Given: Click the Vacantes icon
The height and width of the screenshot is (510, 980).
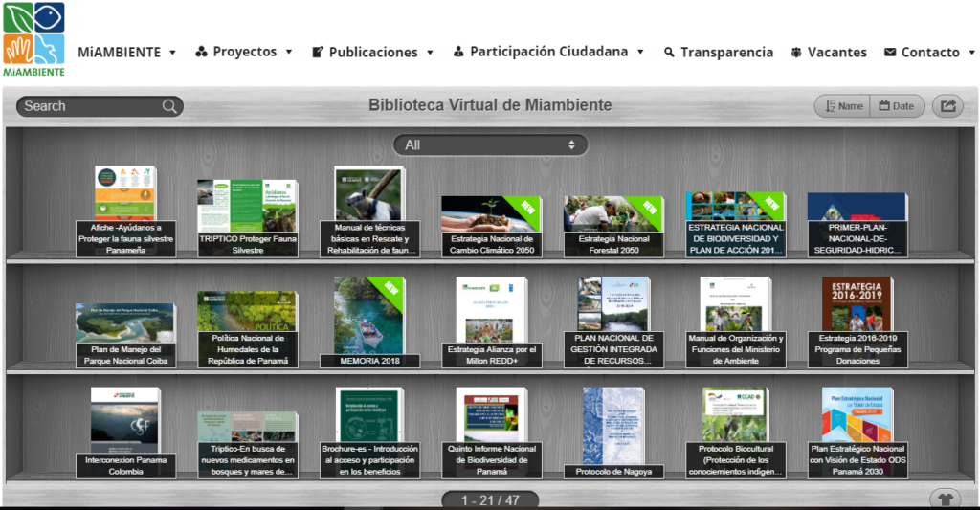Looking at the screenshot, I should pyautogui.click(x=796, y=53).
